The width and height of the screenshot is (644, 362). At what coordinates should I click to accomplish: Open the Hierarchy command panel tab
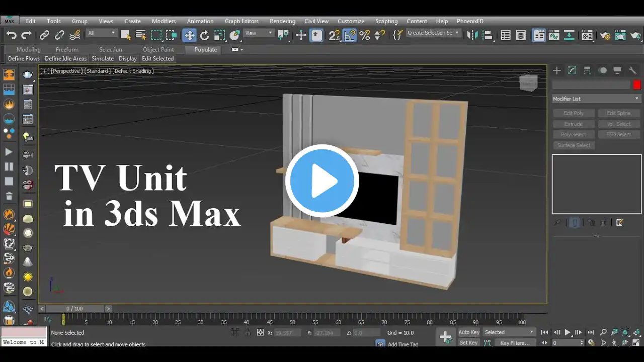pyautogui.click(x=587, y=70)
